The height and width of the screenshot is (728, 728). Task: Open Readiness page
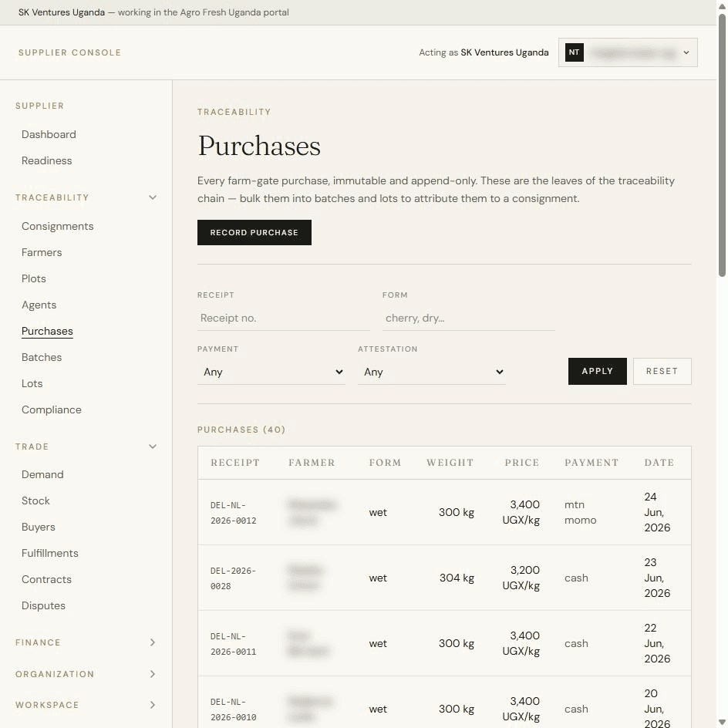46,160
